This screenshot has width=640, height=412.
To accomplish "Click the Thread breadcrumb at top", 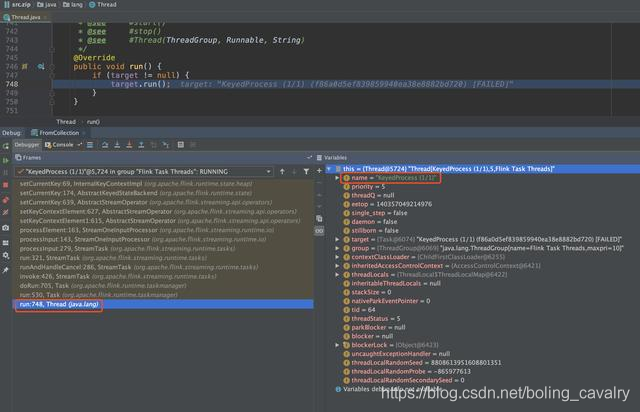I will 102,4.
